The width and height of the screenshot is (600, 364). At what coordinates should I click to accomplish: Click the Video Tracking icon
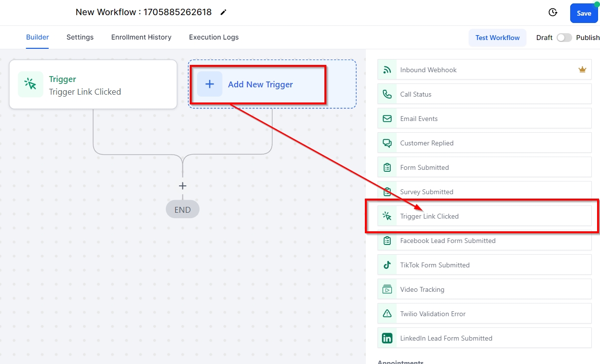[387, 289]
